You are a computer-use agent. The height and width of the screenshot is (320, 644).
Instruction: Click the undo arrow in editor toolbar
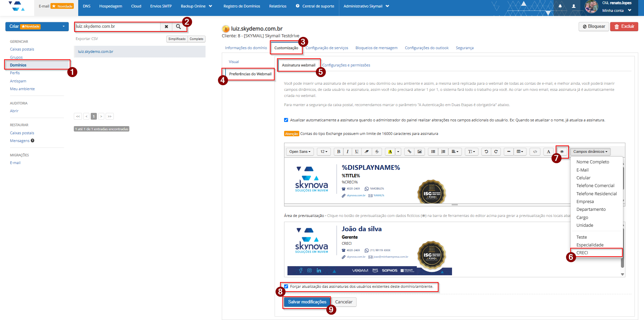486,152
